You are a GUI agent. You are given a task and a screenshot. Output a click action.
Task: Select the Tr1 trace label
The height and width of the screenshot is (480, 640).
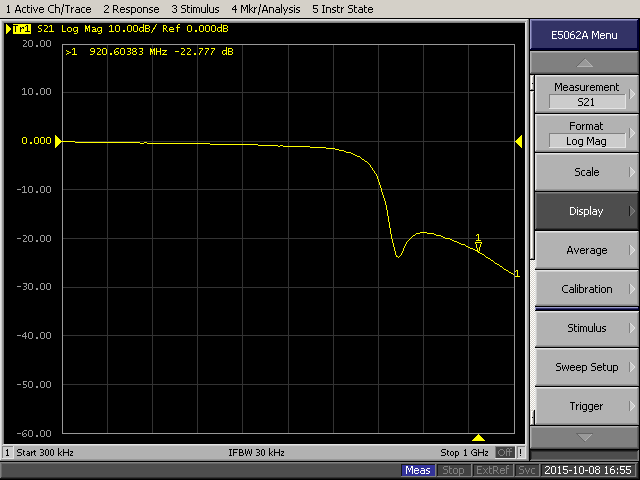coord(22,29)
